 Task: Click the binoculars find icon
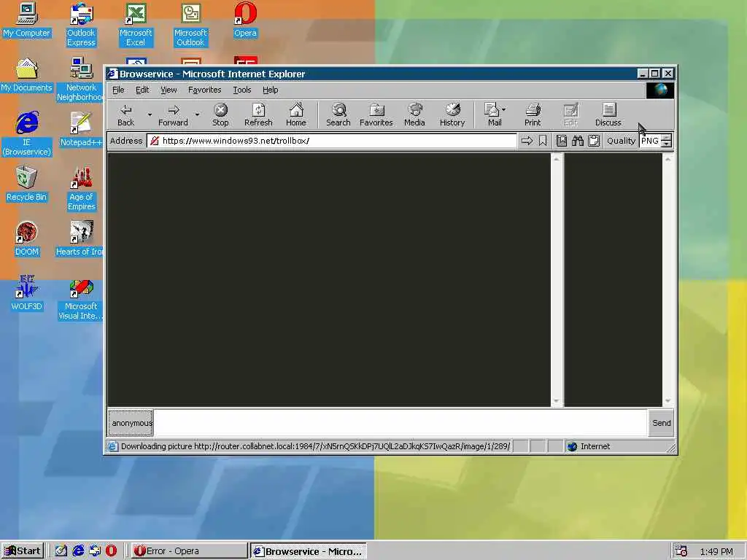[x=578, y=141]
